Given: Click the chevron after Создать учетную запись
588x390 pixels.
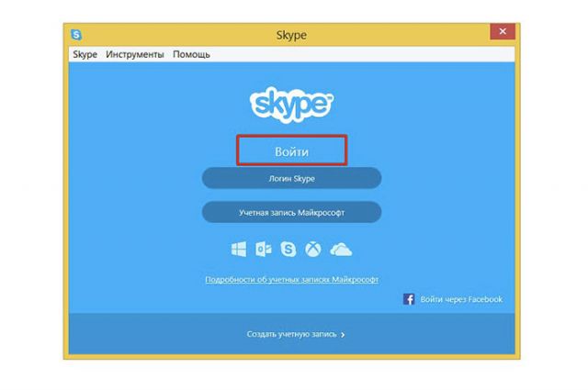Looking at the screenshot, I should [x=343, y=335].
